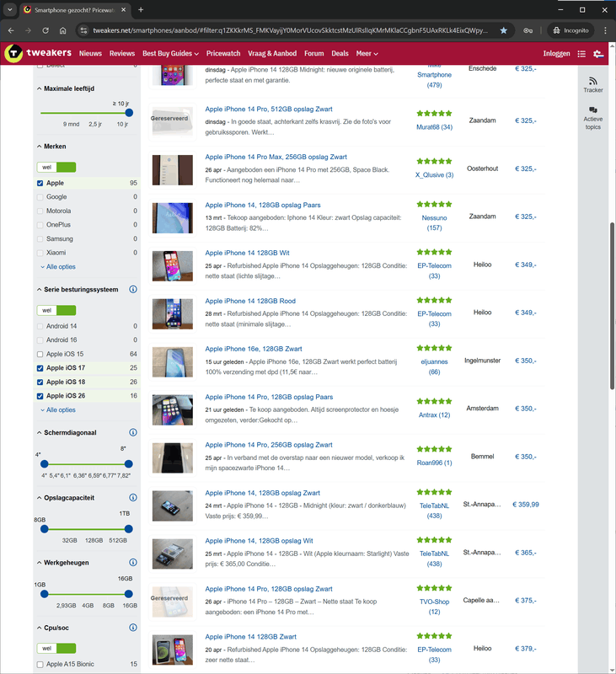This screenshot has height=674, width=616.
Task: Click the Inloggen link
Action: 556,54
